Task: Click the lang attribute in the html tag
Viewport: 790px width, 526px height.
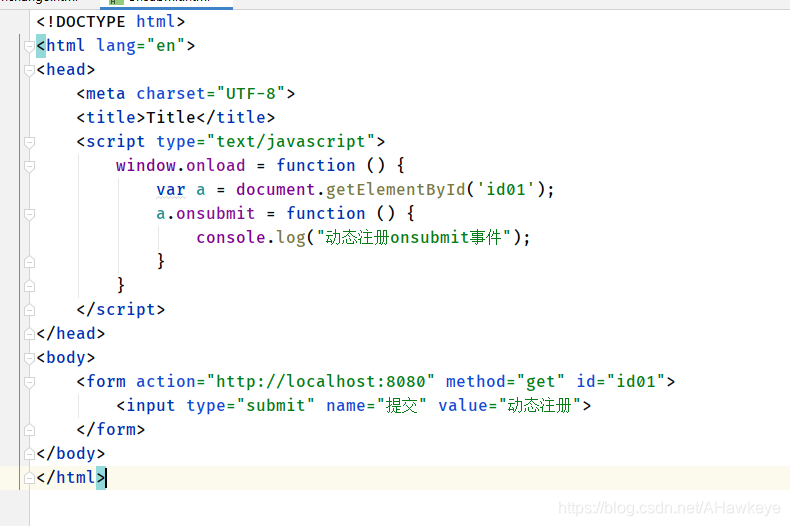Action: pos(116,46)
